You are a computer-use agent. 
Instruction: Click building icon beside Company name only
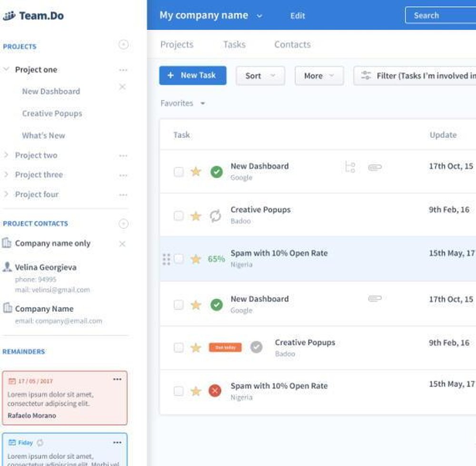(x=7, y=243)
